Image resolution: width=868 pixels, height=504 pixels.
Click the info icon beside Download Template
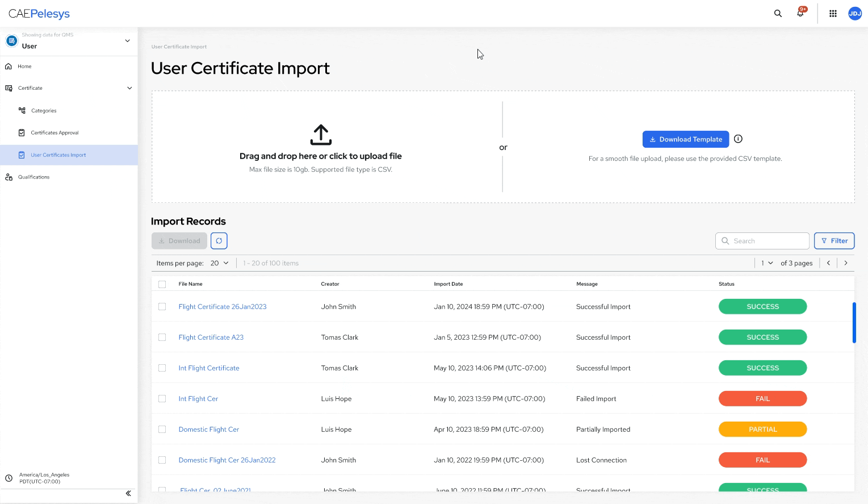click(737, 139)
